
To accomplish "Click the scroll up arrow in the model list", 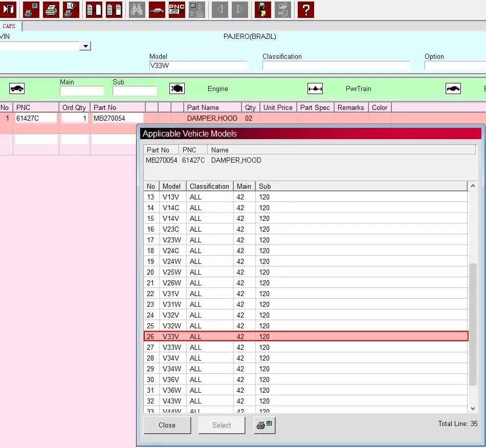I will pyautogui.click(x=473, y=186).
